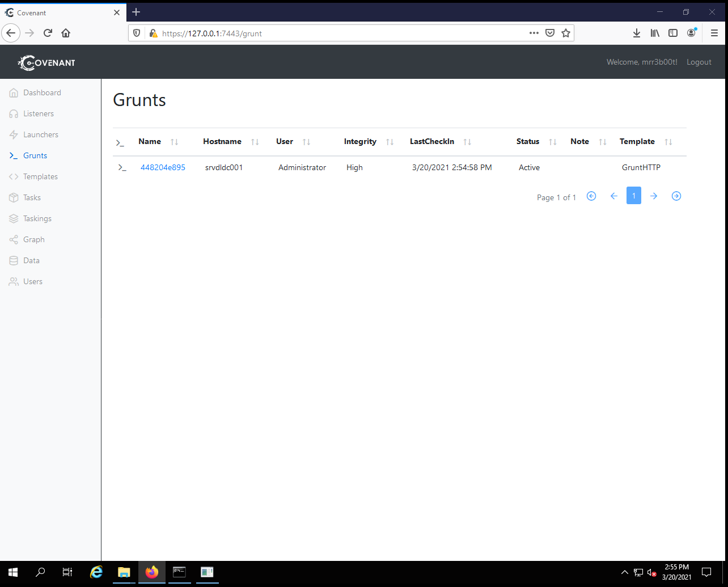Sort table by Hostname column arrows

click(255, 142)
